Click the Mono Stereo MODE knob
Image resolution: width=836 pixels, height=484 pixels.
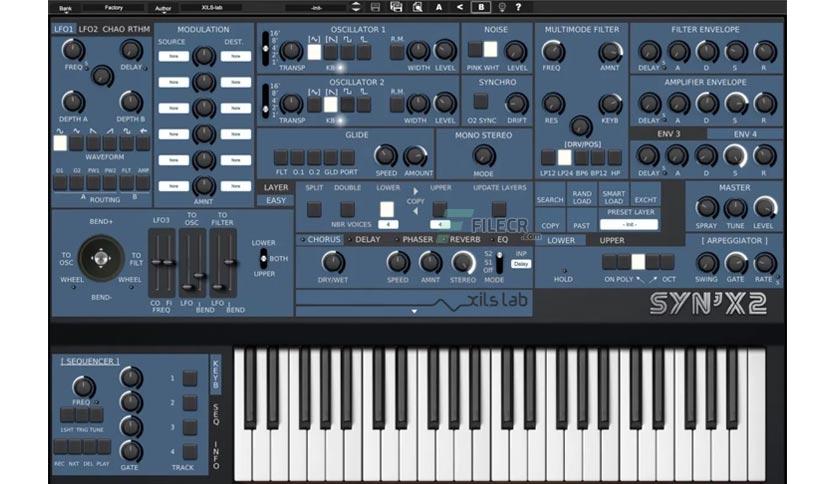(484, 156)
